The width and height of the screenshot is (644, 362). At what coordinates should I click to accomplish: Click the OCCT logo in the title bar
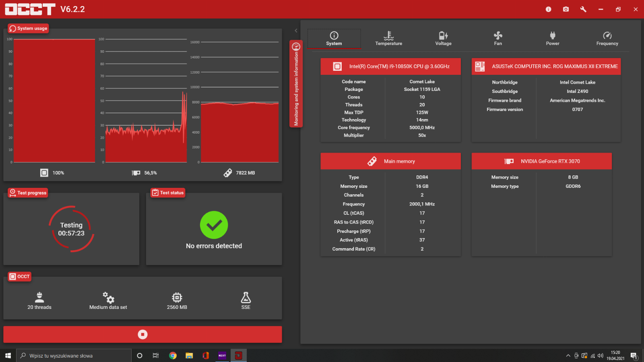[30, 9]
